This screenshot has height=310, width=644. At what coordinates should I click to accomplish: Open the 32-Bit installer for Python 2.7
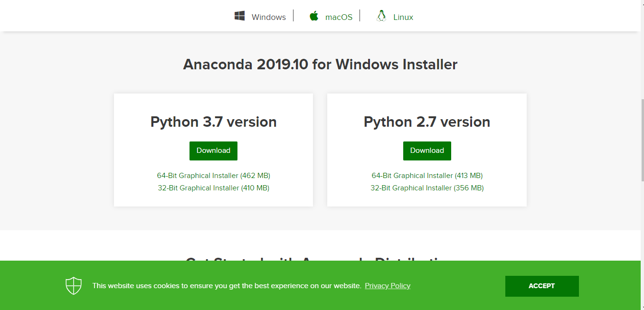(426, 188)
